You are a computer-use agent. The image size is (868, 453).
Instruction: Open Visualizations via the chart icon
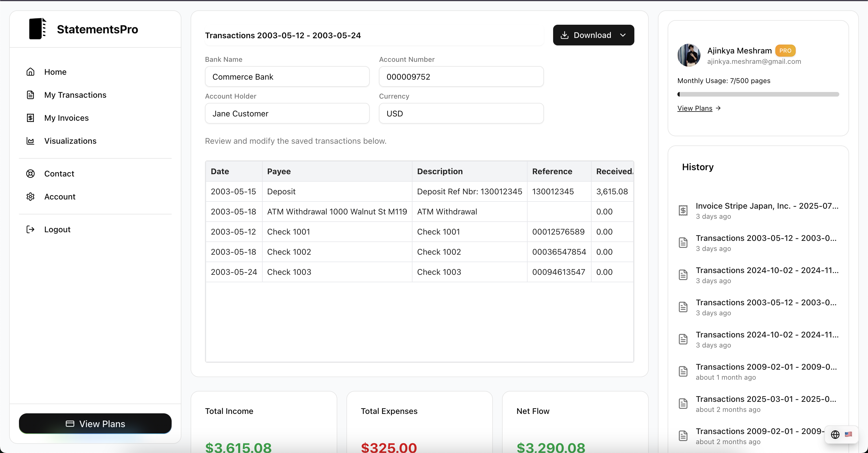(x=30, y=141)
